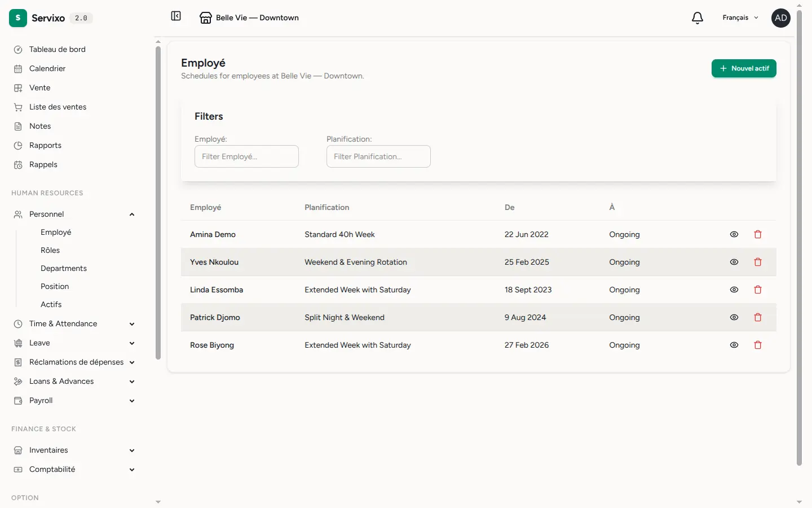Open the notifications bell

pyautogui.click(x=698, y=18)
